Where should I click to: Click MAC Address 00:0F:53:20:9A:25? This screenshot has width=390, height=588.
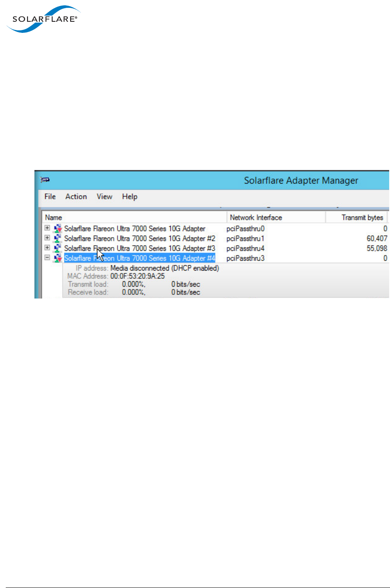(x=138, y=276)
